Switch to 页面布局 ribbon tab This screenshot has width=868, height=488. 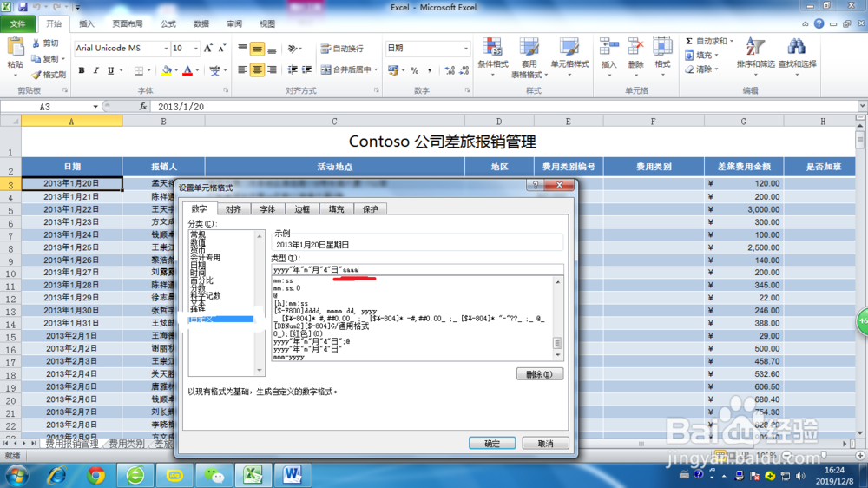128,23
